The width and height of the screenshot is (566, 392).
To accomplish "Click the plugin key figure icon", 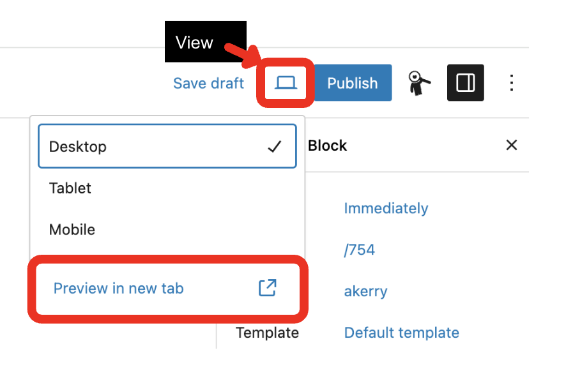I will pyautogui.click(x=419, y=84).
